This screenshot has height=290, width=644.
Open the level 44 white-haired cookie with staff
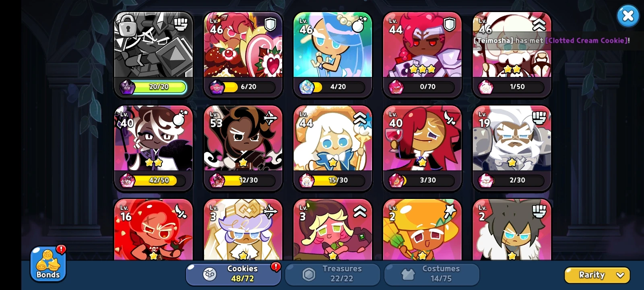tap(332, 148)
